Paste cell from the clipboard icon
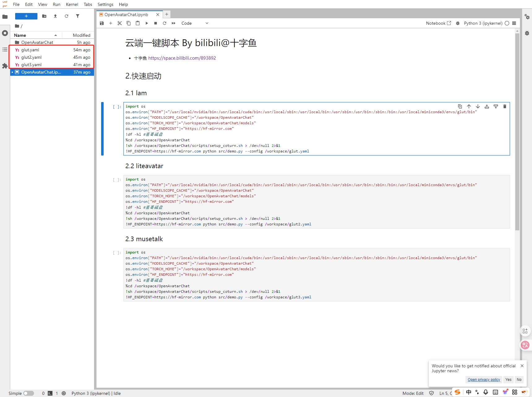Screen dimensions: 532x397 [138, 23]
